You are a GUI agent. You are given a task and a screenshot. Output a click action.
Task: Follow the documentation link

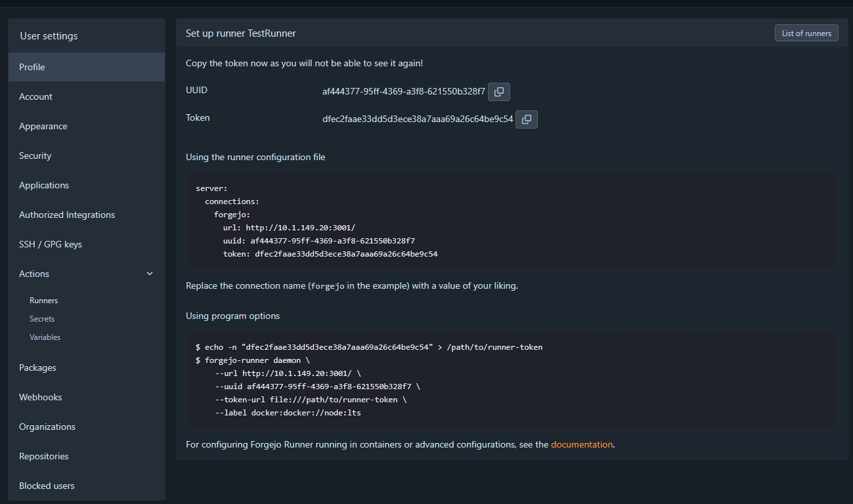click(x=582, y=444)
